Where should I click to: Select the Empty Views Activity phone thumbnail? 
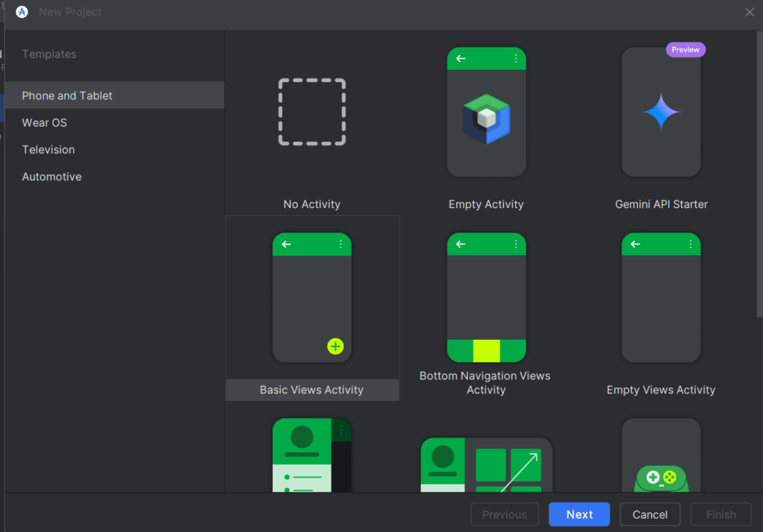[661, 297]
